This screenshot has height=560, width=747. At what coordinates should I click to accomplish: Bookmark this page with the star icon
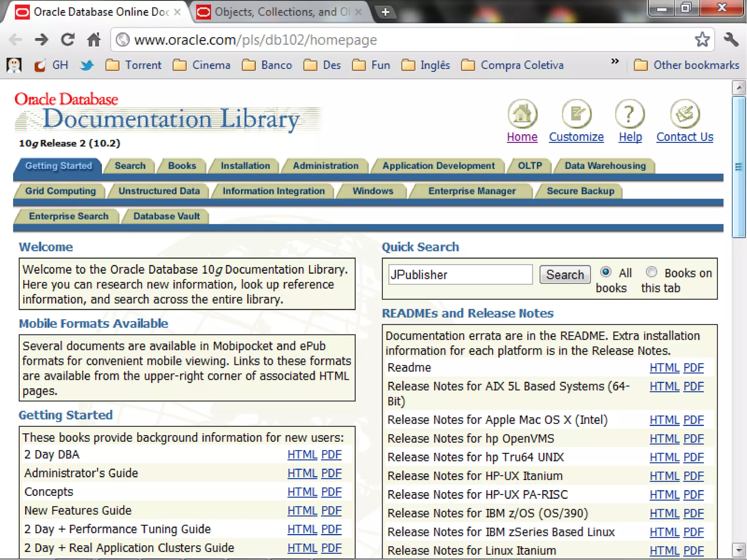[x=702, y=39]
